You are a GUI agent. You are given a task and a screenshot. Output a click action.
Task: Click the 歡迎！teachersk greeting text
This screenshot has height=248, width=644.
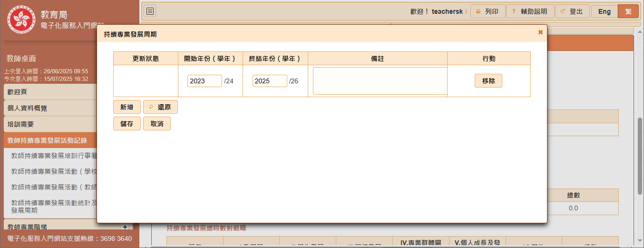click(437, 11)
